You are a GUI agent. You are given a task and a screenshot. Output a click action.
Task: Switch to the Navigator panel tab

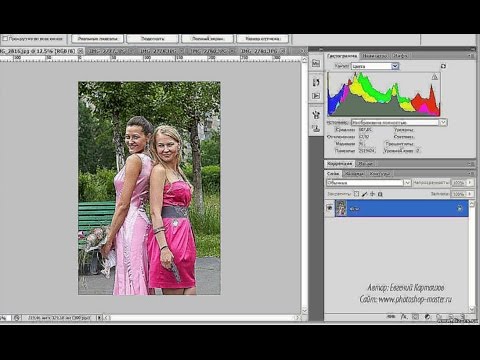(x=374, y=56)
